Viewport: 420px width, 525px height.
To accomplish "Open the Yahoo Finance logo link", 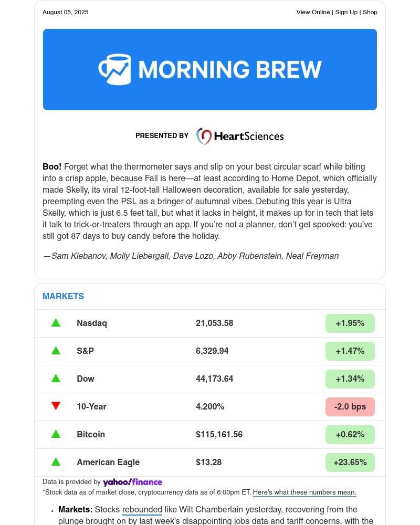I will click(132, 482).
